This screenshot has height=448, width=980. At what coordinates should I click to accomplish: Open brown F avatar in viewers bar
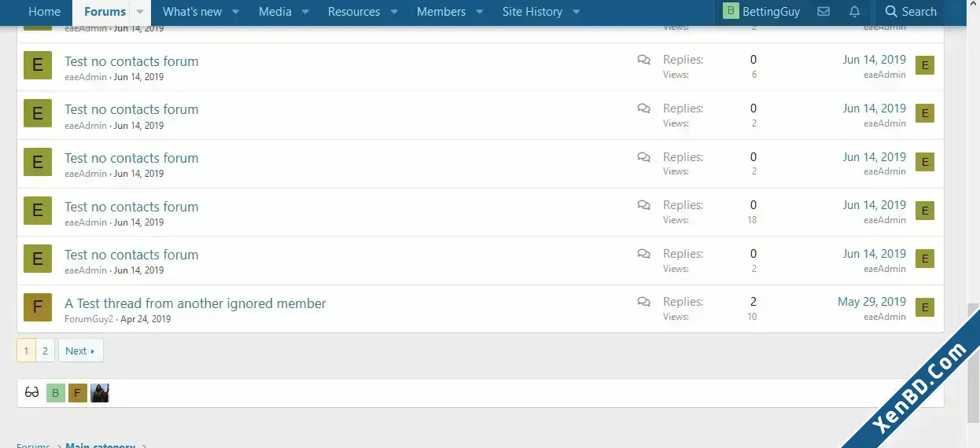pos(77,393)
